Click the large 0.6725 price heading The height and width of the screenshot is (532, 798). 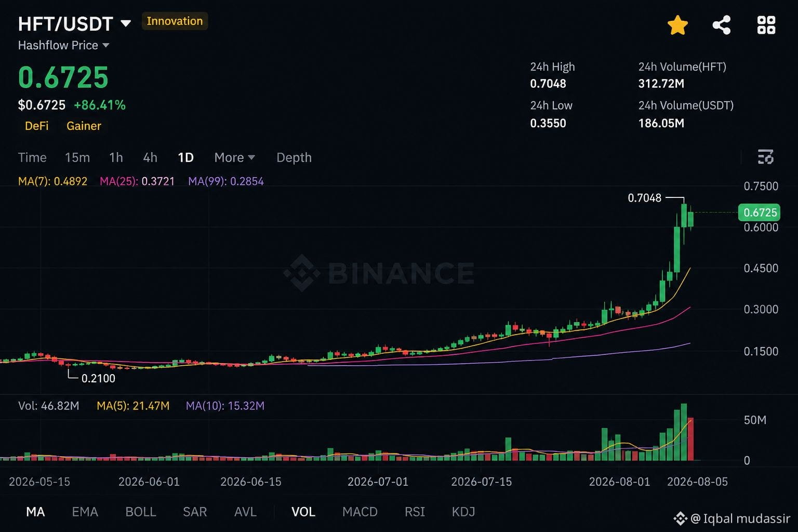tap(63, 77)
